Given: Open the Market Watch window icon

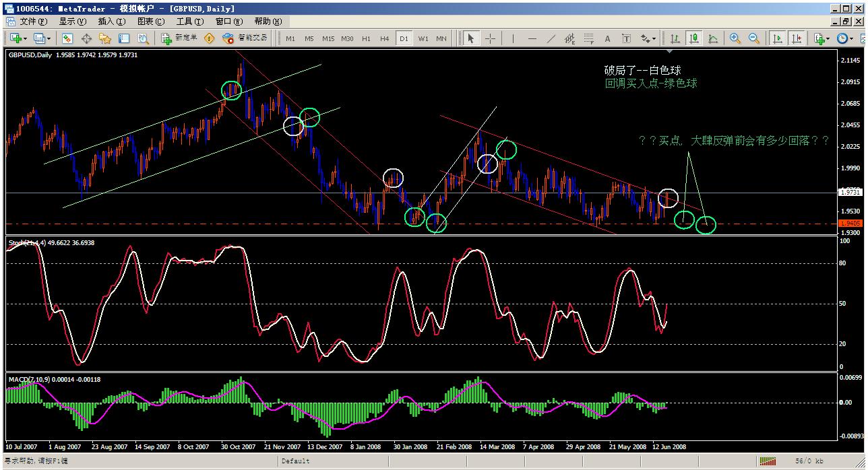Looking at the screenshot, I should [x=67, y=38].
